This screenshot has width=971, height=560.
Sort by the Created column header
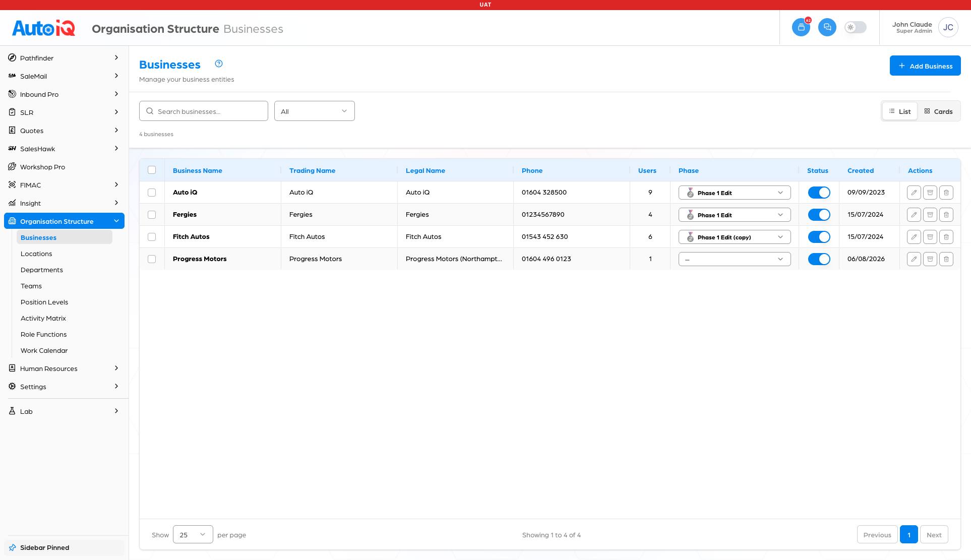click(x=861, y=170)
